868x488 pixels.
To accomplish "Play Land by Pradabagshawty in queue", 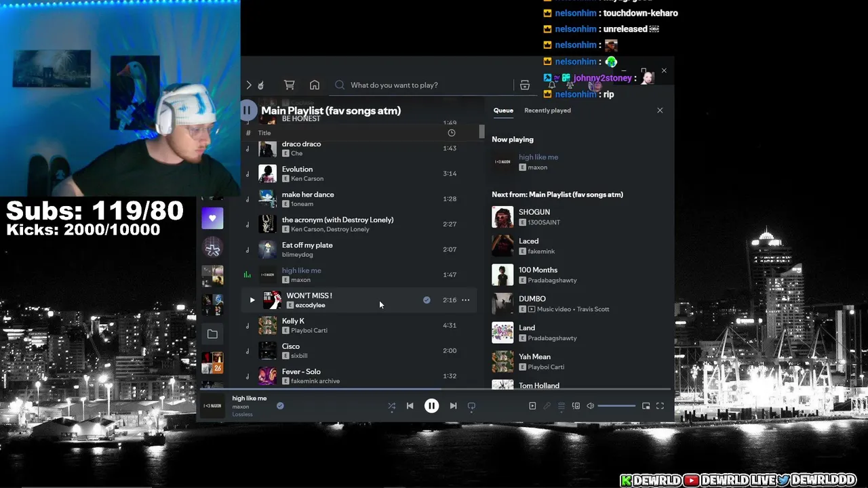I will [580, 332].
